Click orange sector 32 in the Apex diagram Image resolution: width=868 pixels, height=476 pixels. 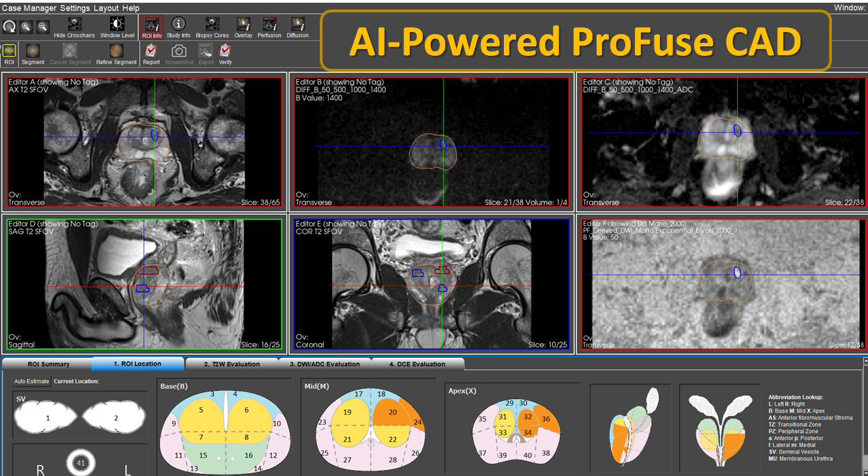pyautogui.click(x=527, y=417)
